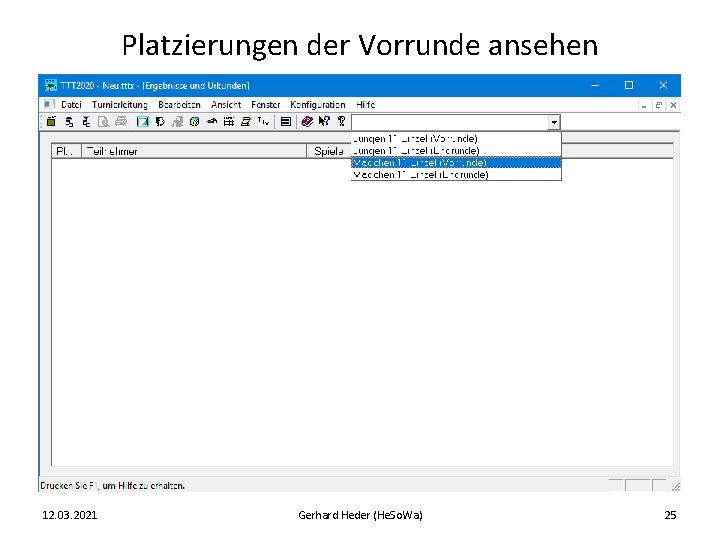The image size is (720, 540).
Task: Select Mädchen Einzel (Endrunde) in the list
Action: [456, 174]
